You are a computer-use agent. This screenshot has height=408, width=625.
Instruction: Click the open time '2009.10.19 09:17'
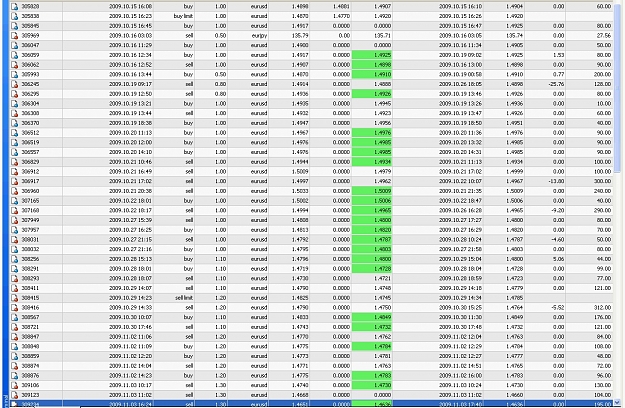click(x=130, y=84)
